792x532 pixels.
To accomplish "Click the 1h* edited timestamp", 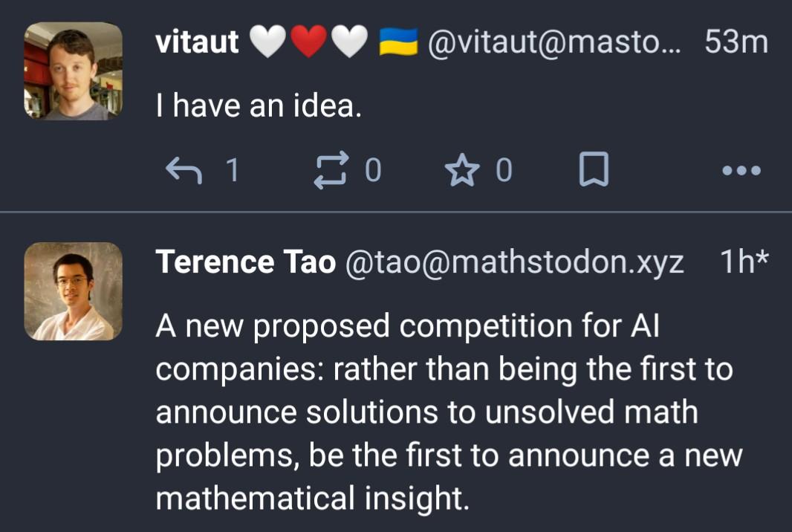I will click(744, 262).
